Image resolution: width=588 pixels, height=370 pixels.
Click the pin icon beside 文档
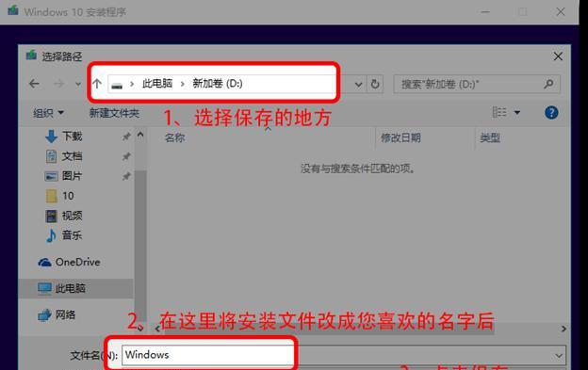[x=126, y=156]
